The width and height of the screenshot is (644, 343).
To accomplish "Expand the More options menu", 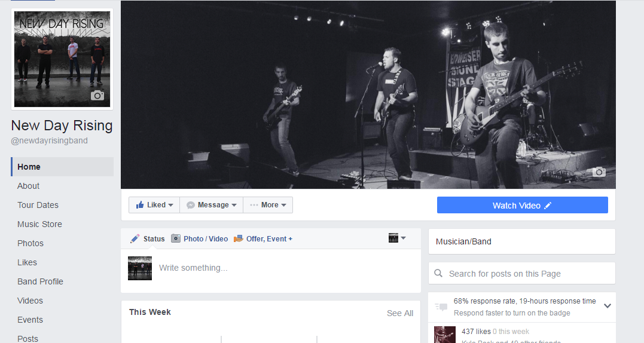I will (x=268, y=205).
